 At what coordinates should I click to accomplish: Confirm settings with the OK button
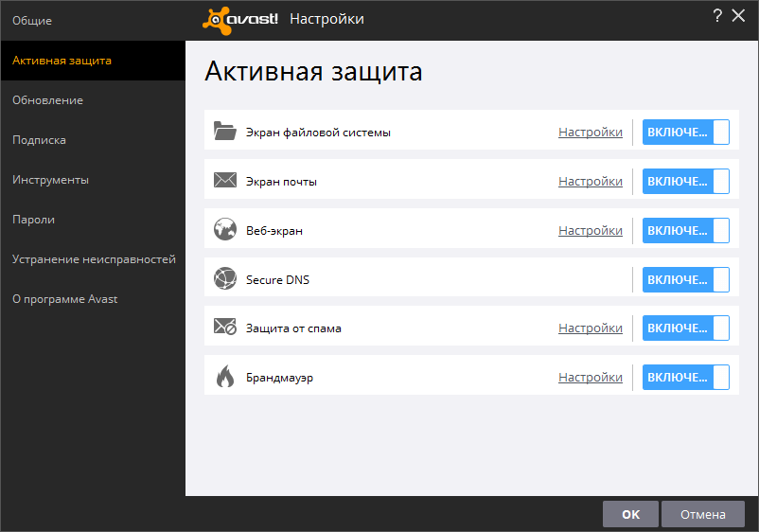630,514
